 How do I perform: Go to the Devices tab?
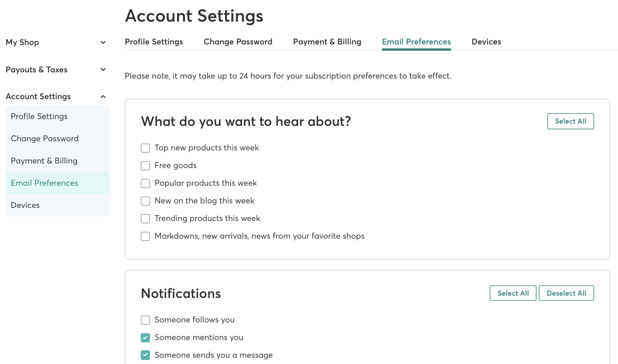pyautogui.click(x=486, y=42)
